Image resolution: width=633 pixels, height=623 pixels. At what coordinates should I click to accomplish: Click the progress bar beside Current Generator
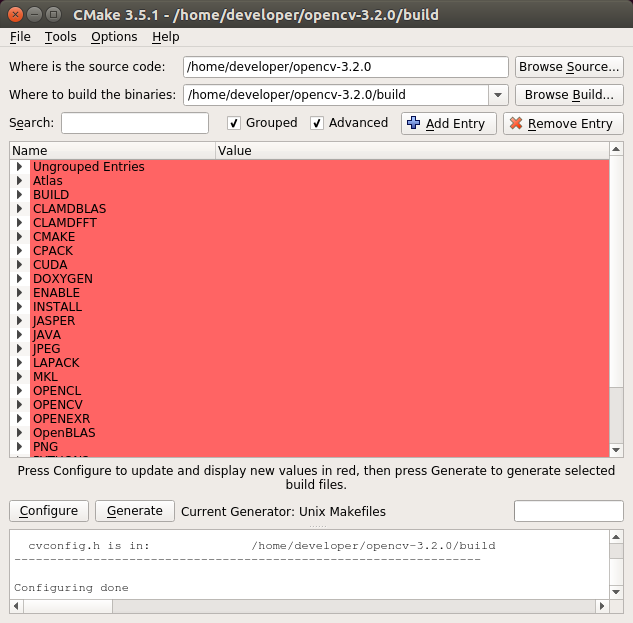pyautogui.click(x=568, y=511)
